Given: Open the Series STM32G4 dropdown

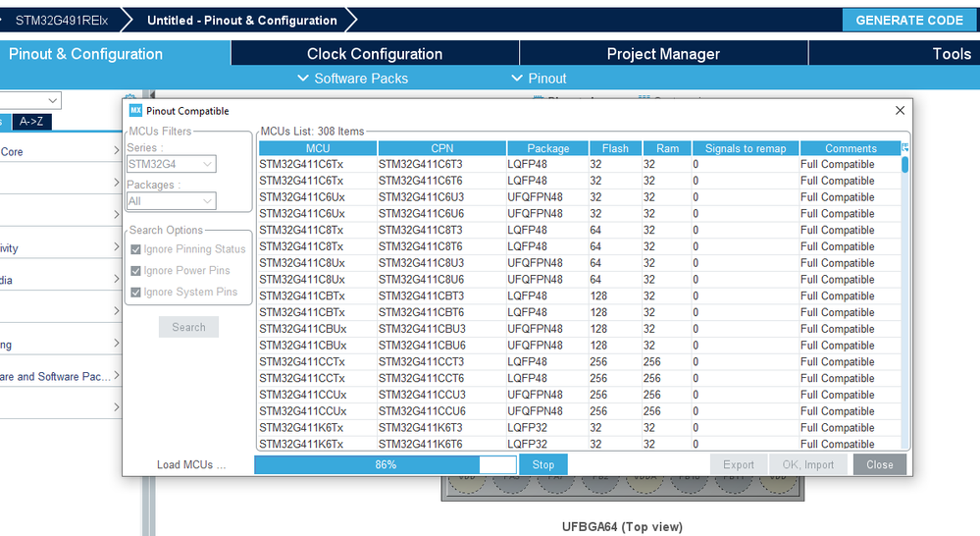Looking at the screenshot, I should click(172, 164).
